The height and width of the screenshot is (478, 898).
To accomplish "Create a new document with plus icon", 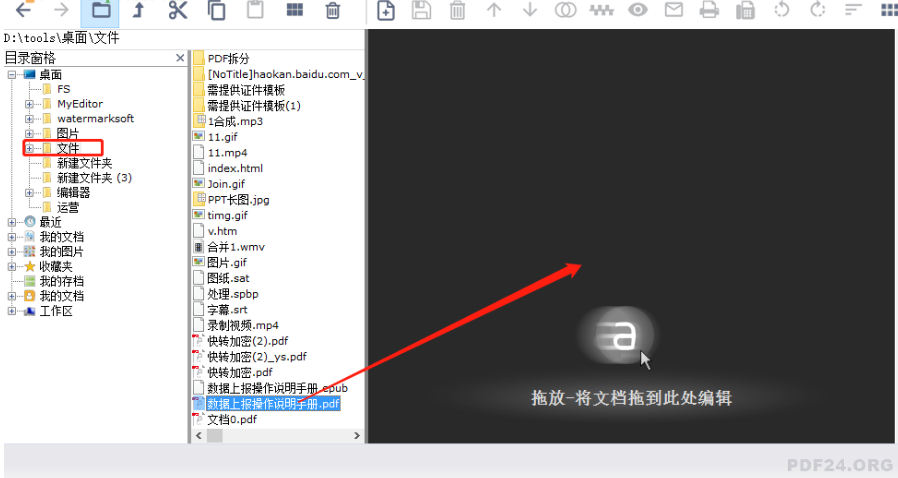I will coord(385,10).
